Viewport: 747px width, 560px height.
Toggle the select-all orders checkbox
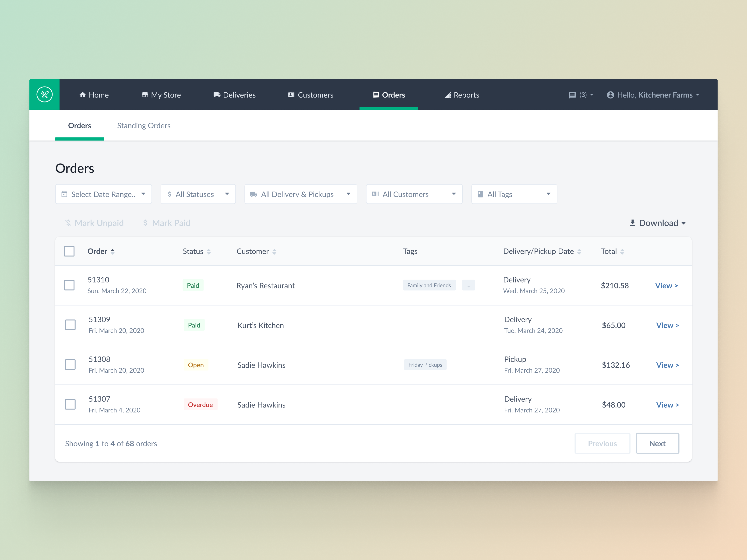click(x=69, y=251)
